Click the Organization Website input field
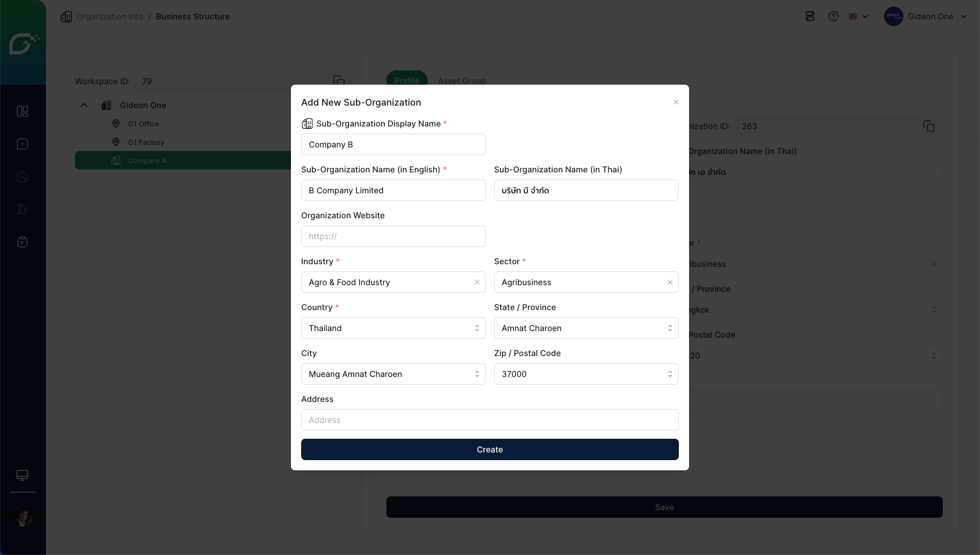980x555 pixels. tap(393, 236)
